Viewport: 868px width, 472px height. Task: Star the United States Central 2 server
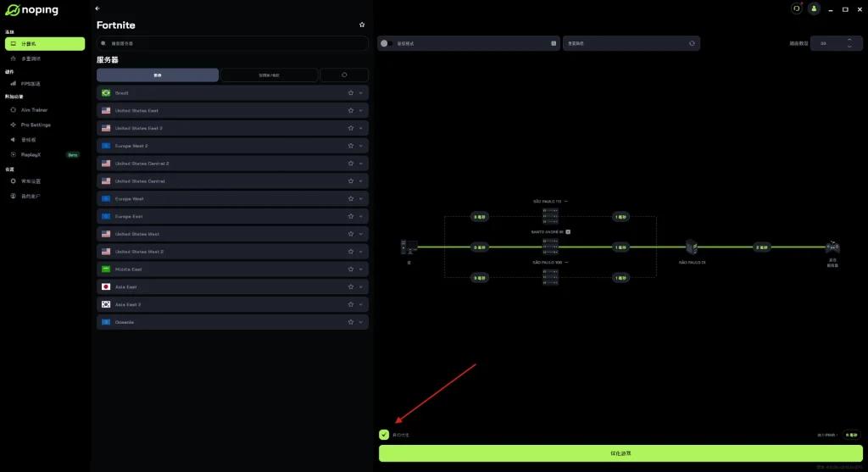[x=350, y=164]
